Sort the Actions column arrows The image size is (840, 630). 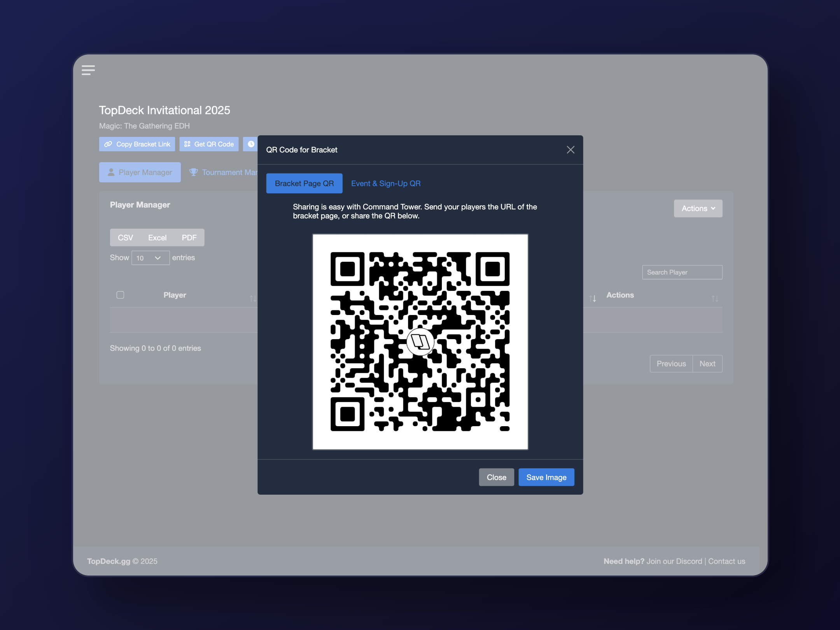pos(714,298)
